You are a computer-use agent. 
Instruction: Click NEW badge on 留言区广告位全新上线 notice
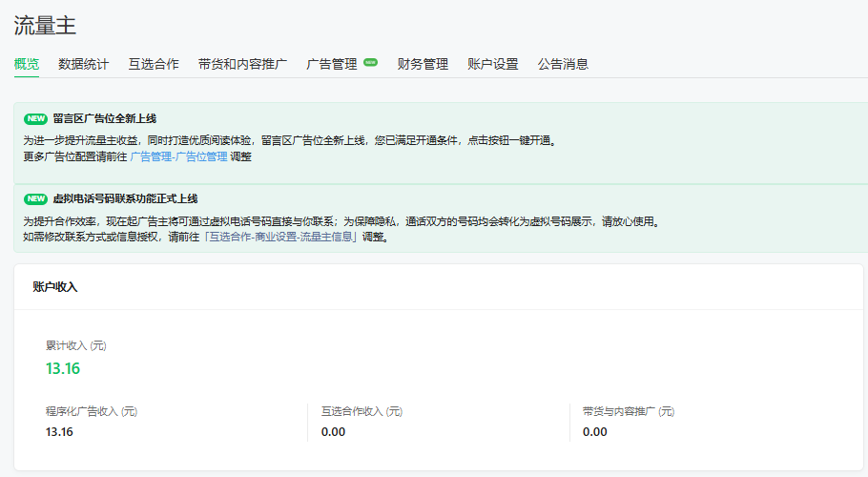pyautogui.click(x=35, y=119)
